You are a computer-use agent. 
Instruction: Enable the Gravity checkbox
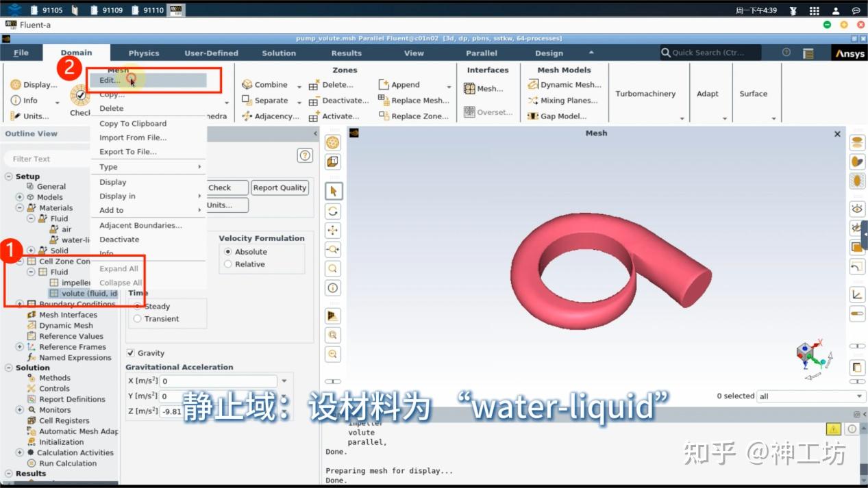point(130,353)
